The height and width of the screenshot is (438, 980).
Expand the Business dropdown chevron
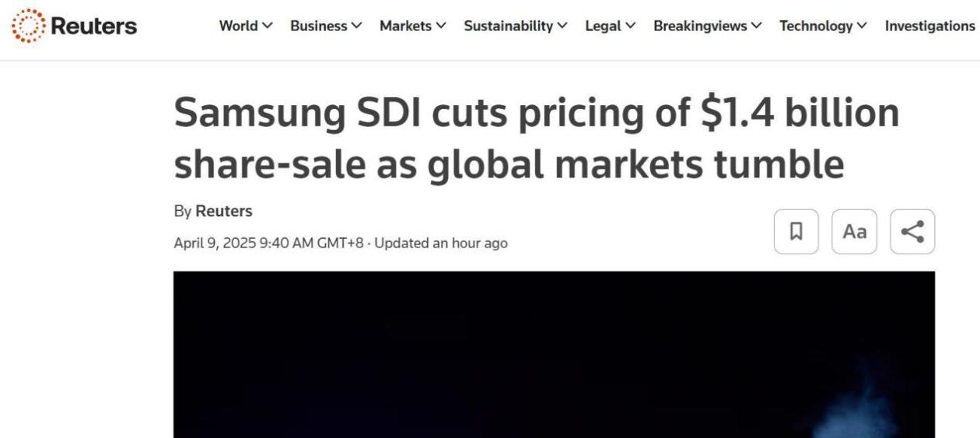(357, 26)
